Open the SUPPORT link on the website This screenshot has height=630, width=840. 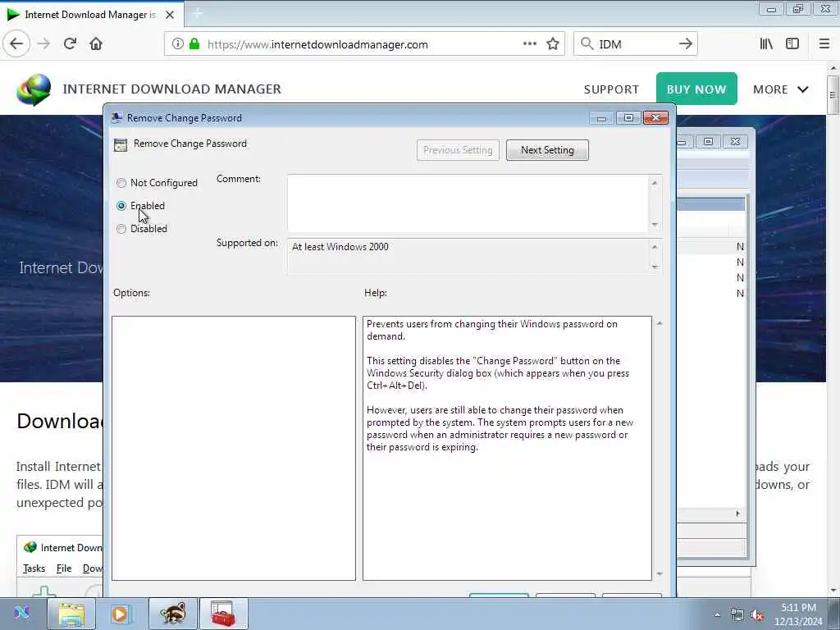coord(611,89)
